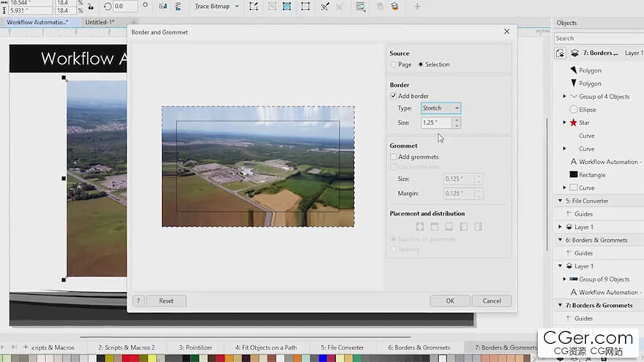Select the Page source radio button
Image resolution: width=644 pixels, height=362 pixels.
(394, 64)
